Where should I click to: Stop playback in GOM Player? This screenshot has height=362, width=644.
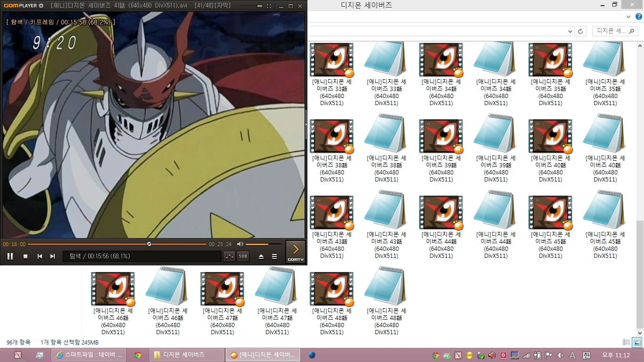click(x=25, y=256)
